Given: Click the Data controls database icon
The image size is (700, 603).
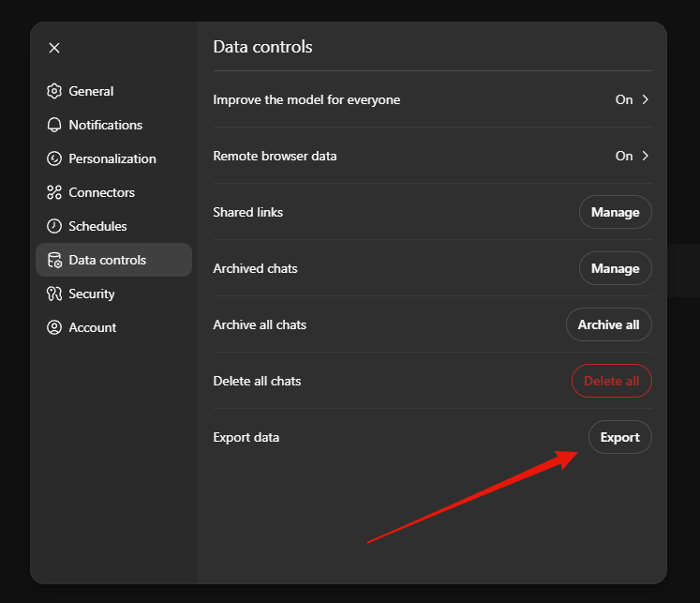Looking at the screenshot, I should [x=53, y=260].
